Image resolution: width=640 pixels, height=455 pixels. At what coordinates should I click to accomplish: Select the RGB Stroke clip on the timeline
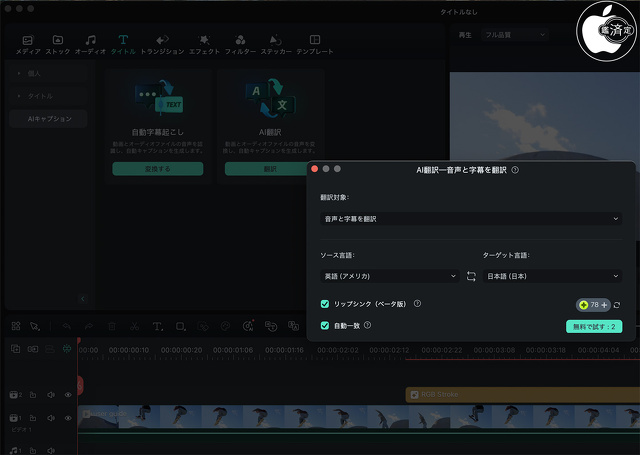tap(522, 395)
